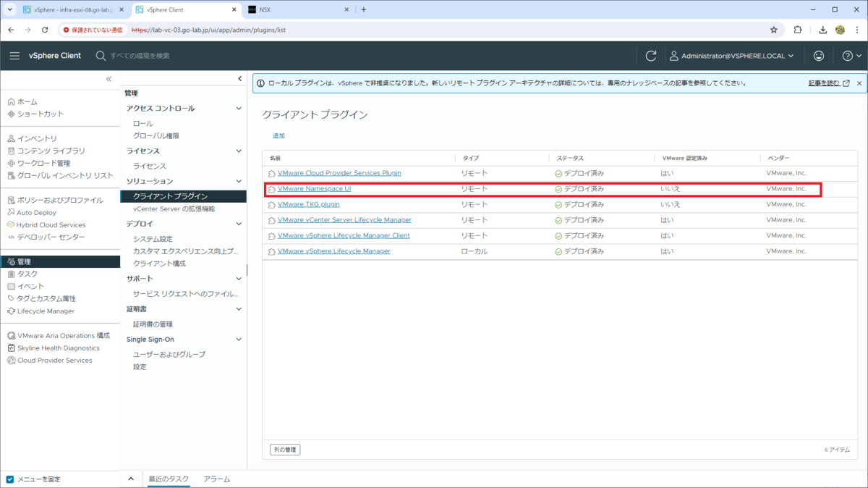This screenshot has height=488, width=868.
Task: Expand the recent tasks bottom panel
Action: click(131, 479)
